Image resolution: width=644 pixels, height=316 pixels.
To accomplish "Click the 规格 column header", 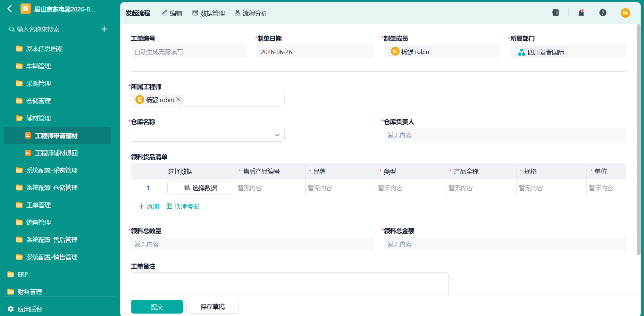I will 552,171.
